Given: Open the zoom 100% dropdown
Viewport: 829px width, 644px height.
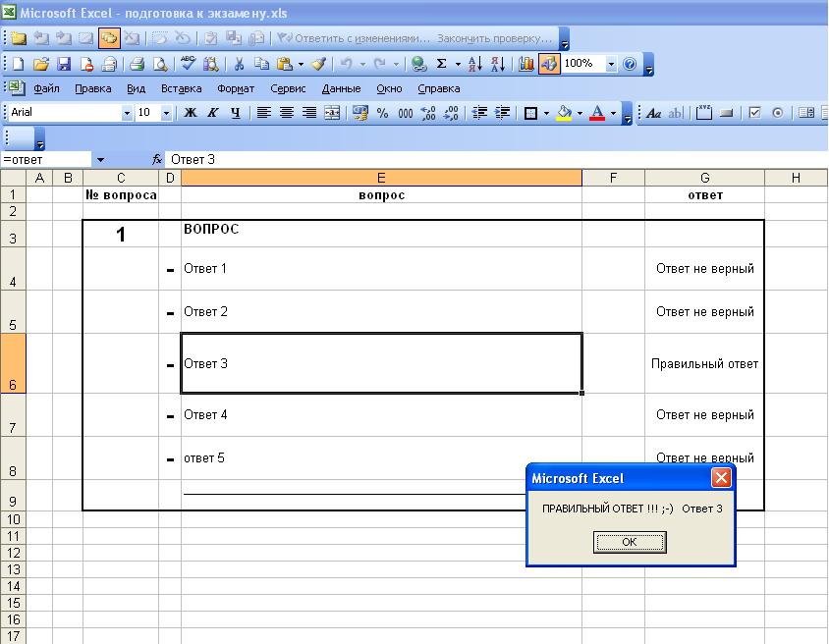Looking at the screenshot, I should click(x=611, y=64).
